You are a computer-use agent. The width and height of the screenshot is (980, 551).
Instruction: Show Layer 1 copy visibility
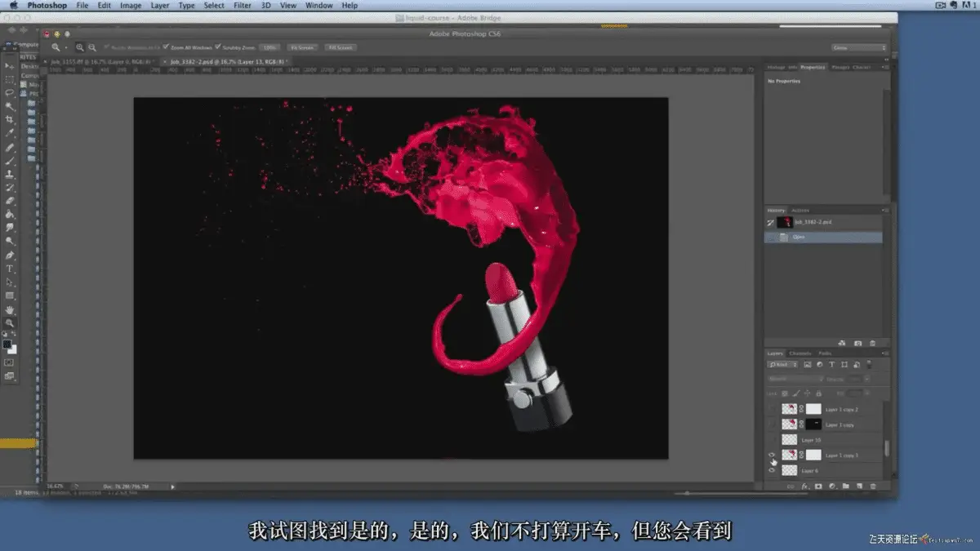click(x=772, y=424)
